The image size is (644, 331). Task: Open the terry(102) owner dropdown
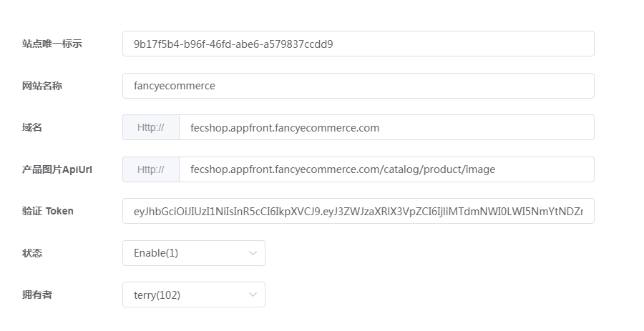(x=194, y=295)
